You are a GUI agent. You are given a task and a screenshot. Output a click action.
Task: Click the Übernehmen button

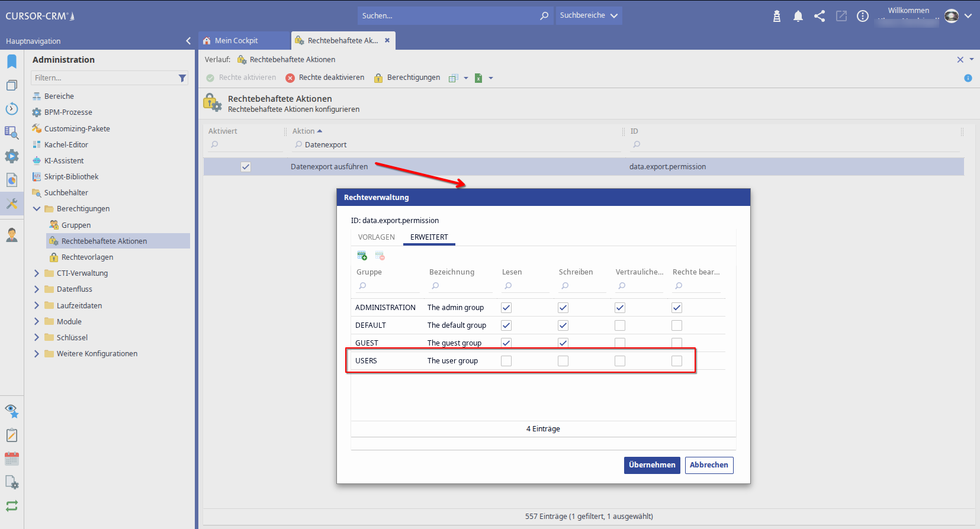651,465
